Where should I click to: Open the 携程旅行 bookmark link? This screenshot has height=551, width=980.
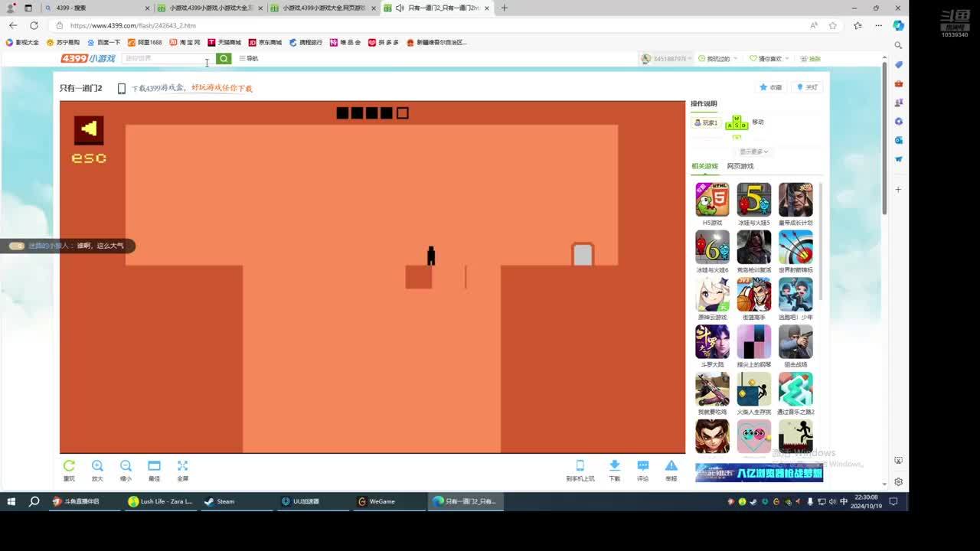[305, 42]
